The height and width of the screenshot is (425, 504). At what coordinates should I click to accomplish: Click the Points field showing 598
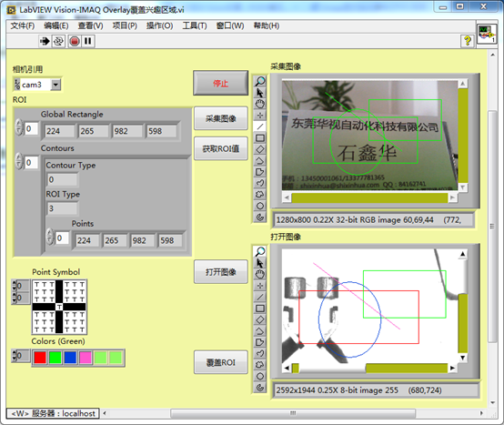(170, 240)
